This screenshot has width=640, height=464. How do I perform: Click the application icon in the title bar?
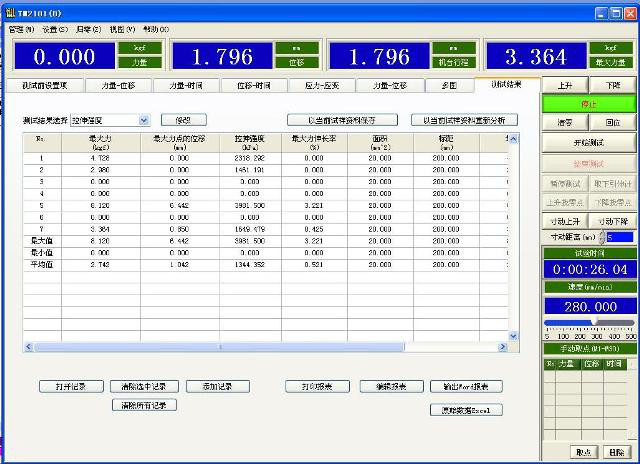pos(10,13)
